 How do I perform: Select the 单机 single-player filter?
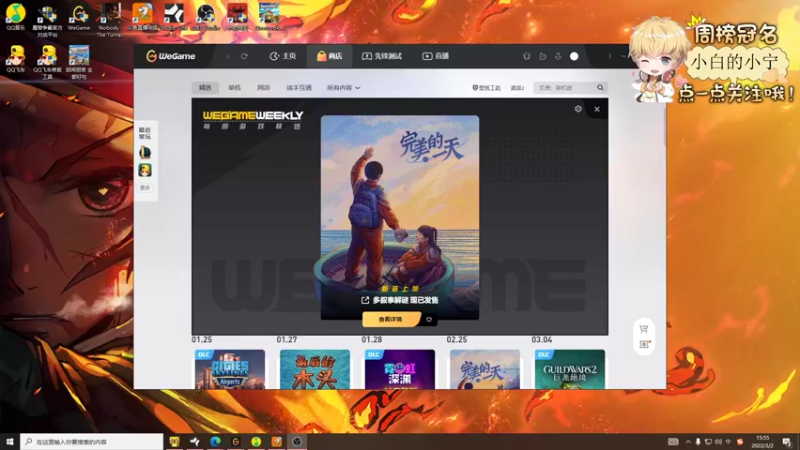click(x=234, y=88)
